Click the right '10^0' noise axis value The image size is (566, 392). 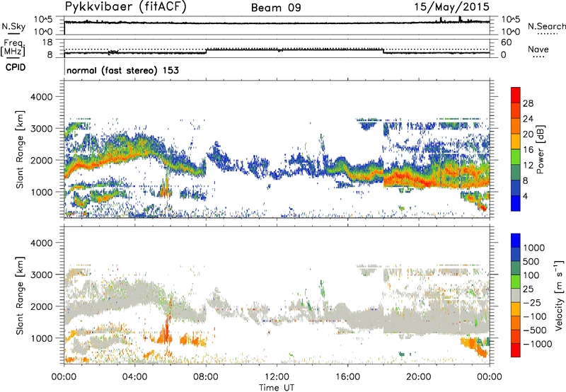click(511, 32)
